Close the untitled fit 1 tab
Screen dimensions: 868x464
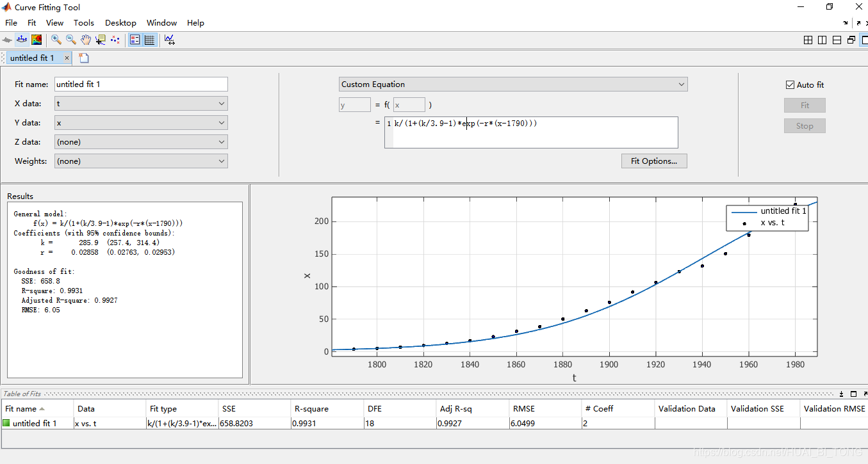(67, 58)
